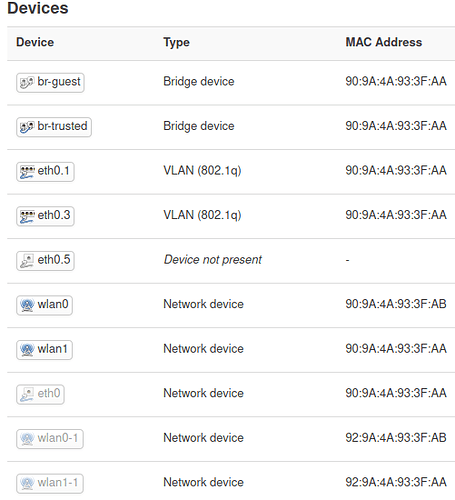Click the eth0.5 ethernet port icon
Viewport: 455px width, 500px height.
[27, 261]
